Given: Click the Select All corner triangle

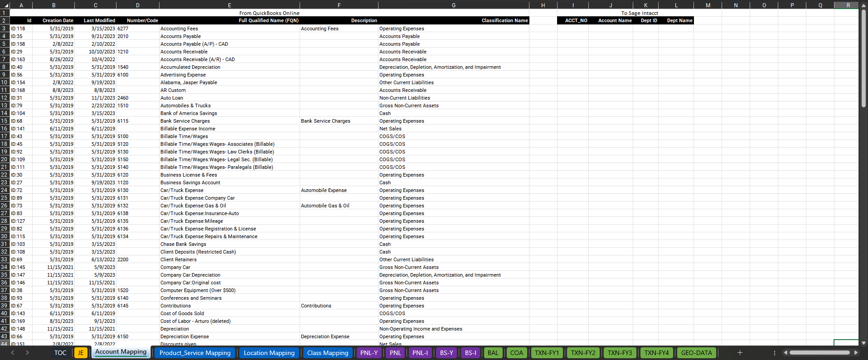Looking at the screenshot, I should tap(5, 5).
